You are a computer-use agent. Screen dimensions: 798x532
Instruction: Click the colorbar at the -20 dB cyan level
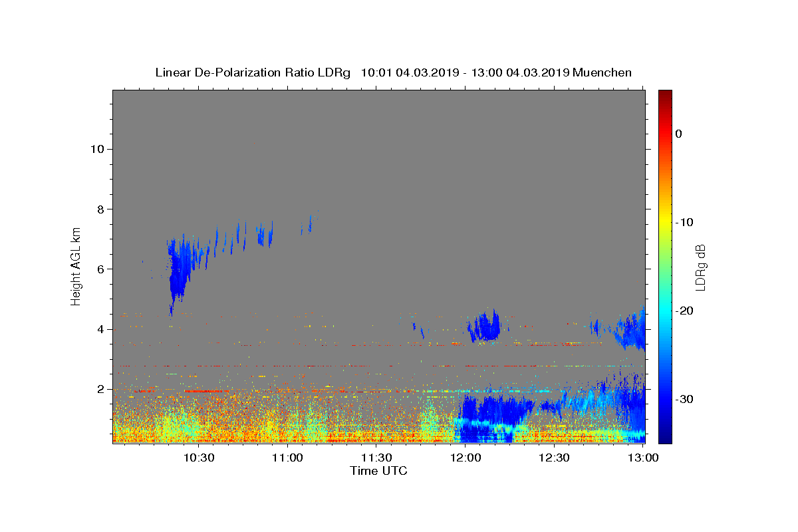665,311
